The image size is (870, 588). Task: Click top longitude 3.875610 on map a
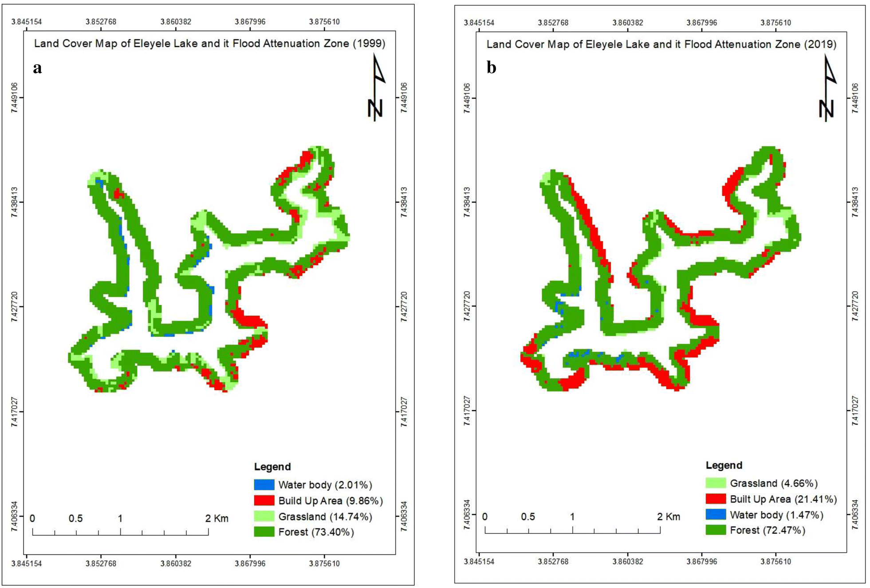coord(324,22)
